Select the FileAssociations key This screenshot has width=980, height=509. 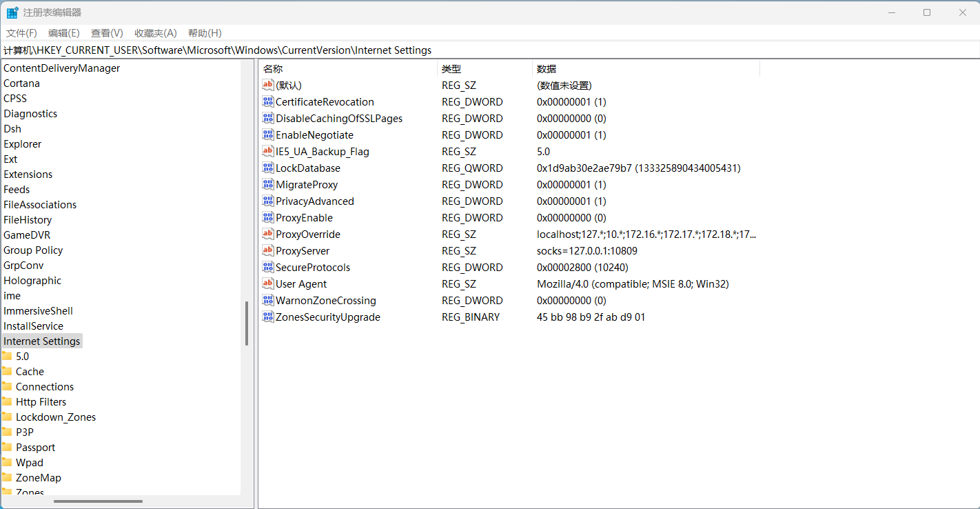pyautogui.click(x=40, y=205)
